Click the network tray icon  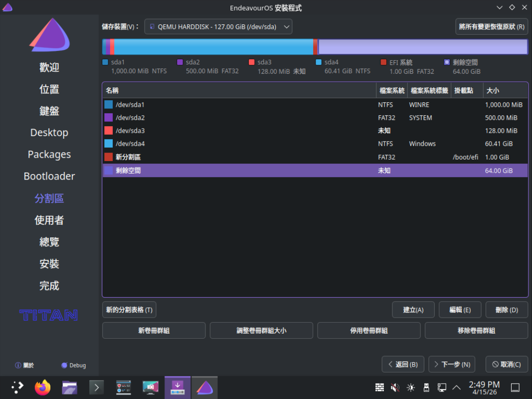pyautogui.click(x=441, y=388)
